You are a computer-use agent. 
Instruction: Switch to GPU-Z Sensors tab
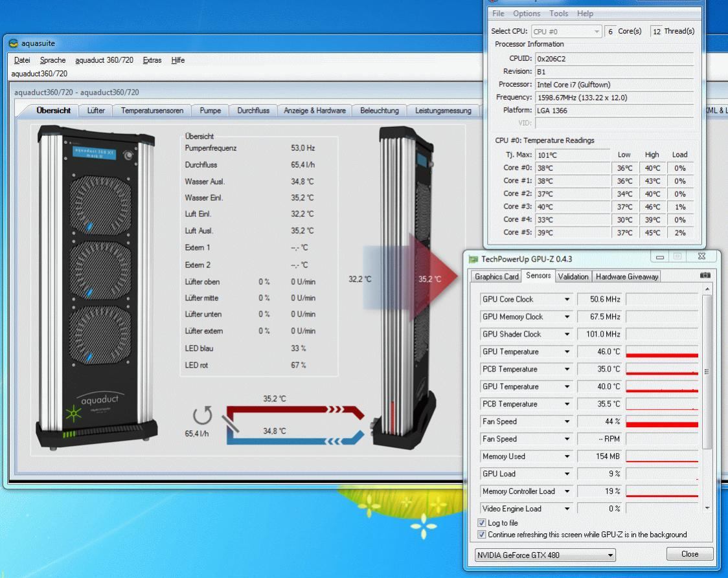pyautogui.click(x=538, y=276)
